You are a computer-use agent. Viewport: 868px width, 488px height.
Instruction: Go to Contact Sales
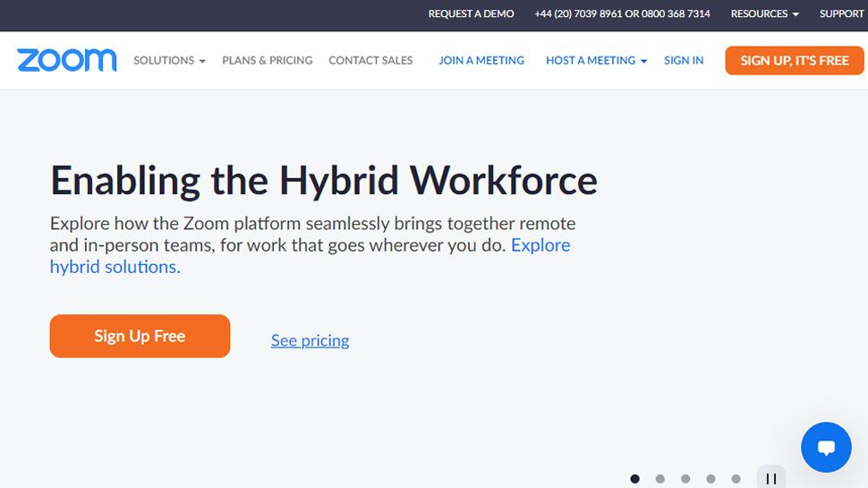(370, 60)
